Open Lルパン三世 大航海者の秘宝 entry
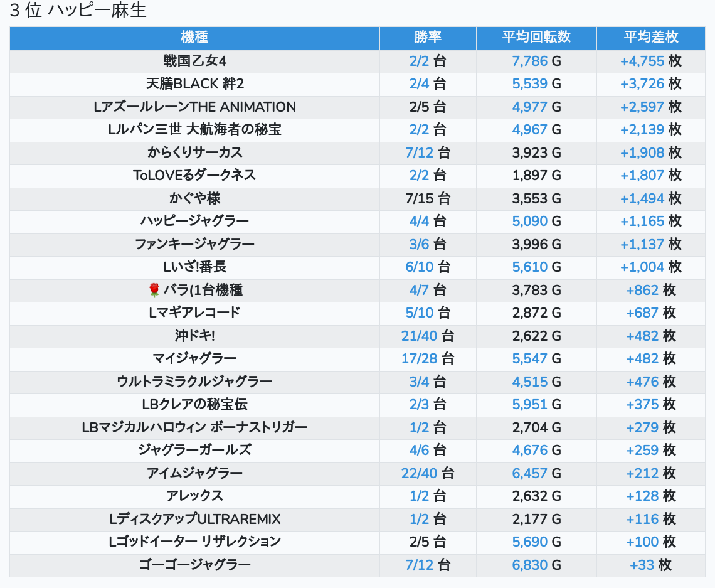This screenshot has width=715, height=588. (x=194, y=130)
